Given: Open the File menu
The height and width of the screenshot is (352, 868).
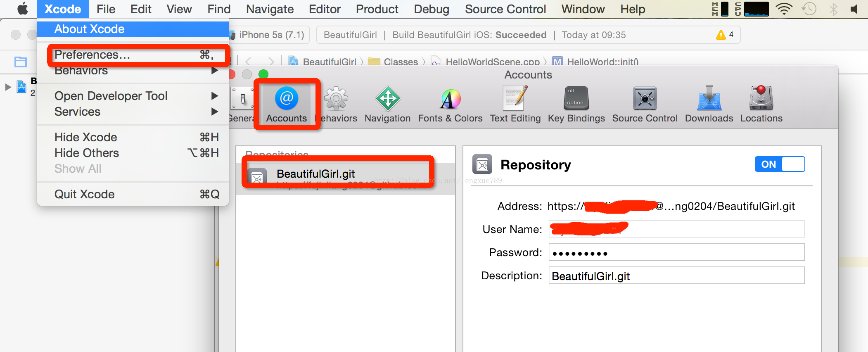Looking at the screenshot, I should pyautogui.click(x=106, y=9).
